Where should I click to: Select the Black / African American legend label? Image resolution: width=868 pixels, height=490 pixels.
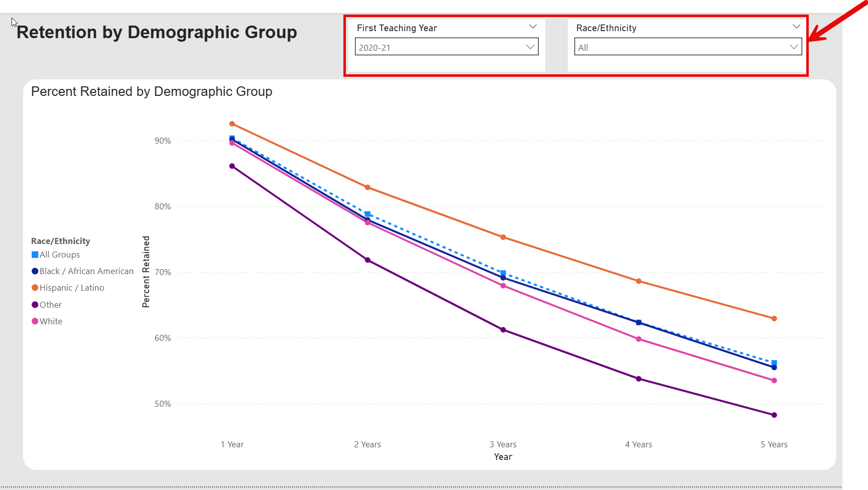(86, 271)
